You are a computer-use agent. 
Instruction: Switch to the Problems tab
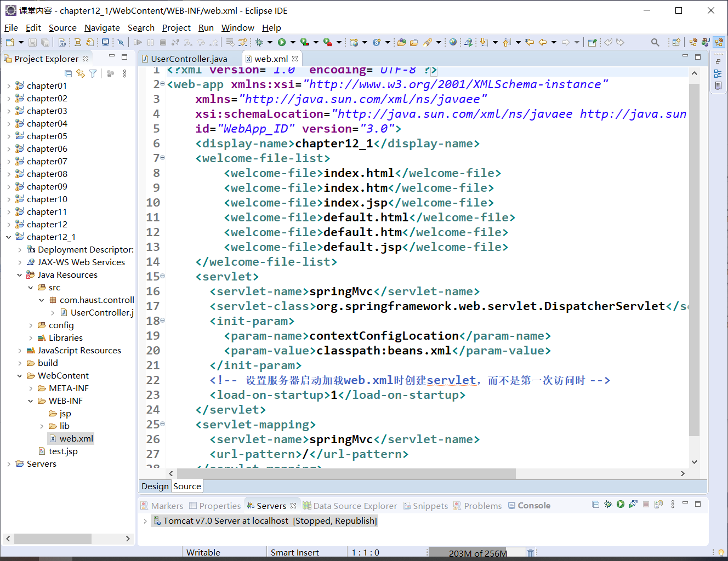(x=477, y=506)
